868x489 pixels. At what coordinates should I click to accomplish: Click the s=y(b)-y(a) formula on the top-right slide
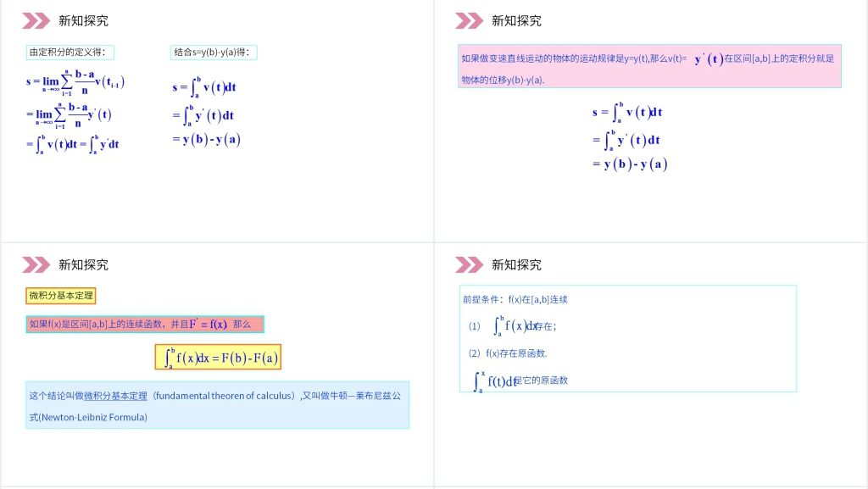630,164
